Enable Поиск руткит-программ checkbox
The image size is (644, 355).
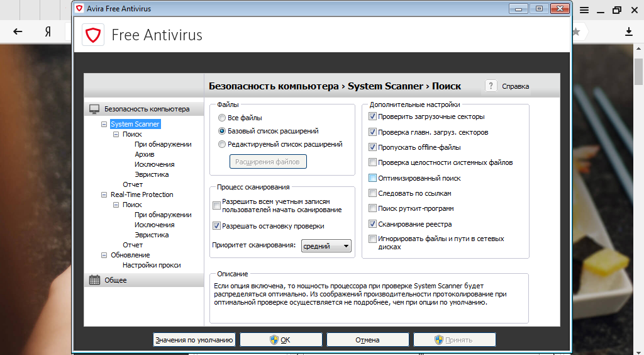pos(372,208)
